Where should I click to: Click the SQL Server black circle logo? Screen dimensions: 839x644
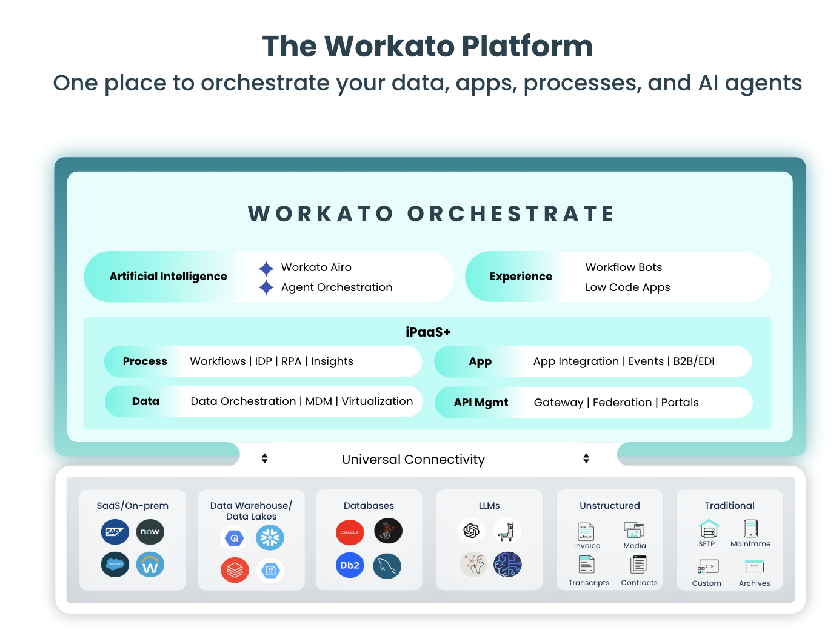pos(389,531)
